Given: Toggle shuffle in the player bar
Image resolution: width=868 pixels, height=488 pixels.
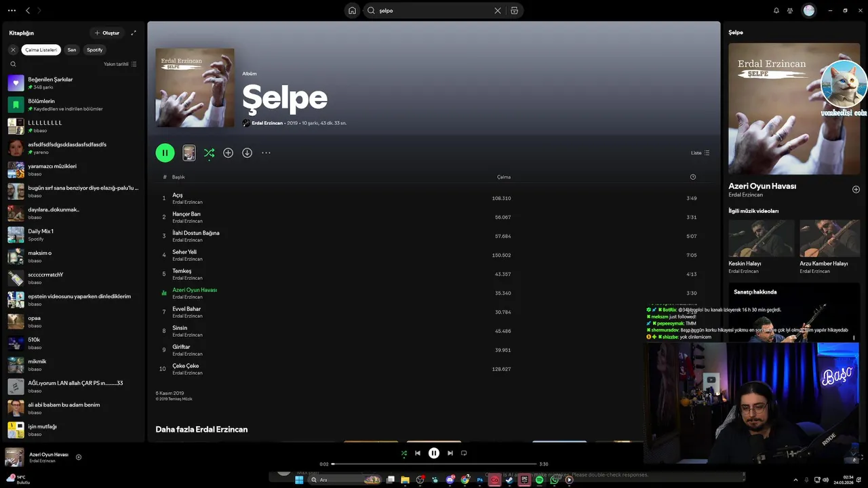Looking at the screenshot, I should [404, 453].
